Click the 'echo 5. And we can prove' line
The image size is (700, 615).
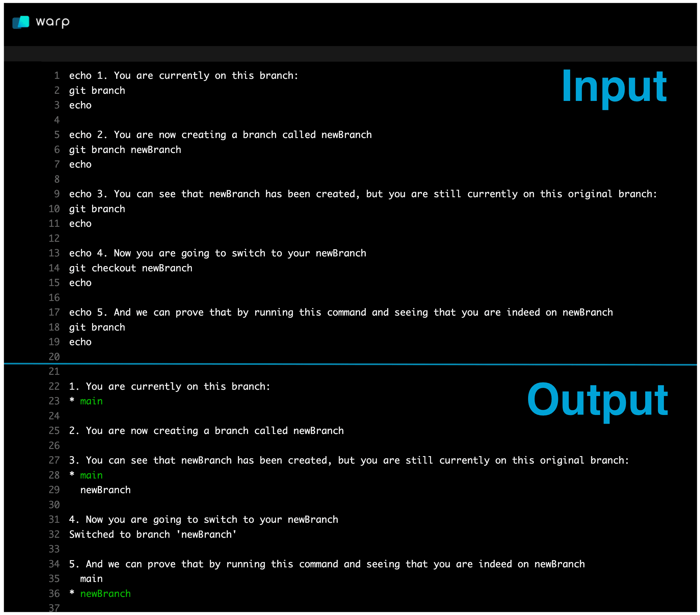[341, 312]
